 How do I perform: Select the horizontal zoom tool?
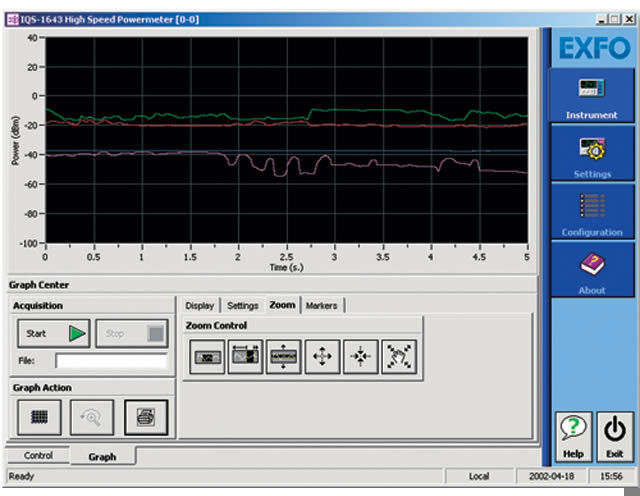[245, 357]
